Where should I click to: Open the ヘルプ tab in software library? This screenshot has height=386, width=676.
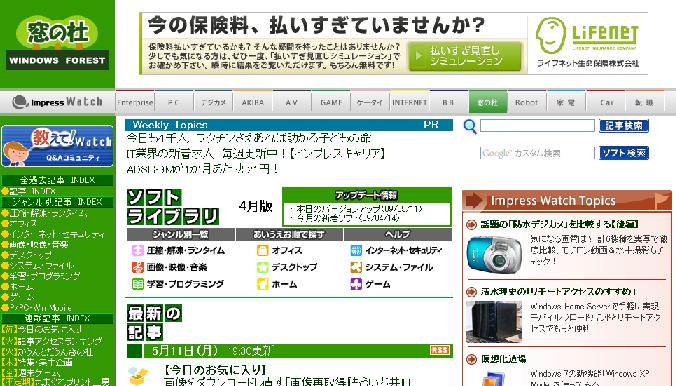point(397,235)
